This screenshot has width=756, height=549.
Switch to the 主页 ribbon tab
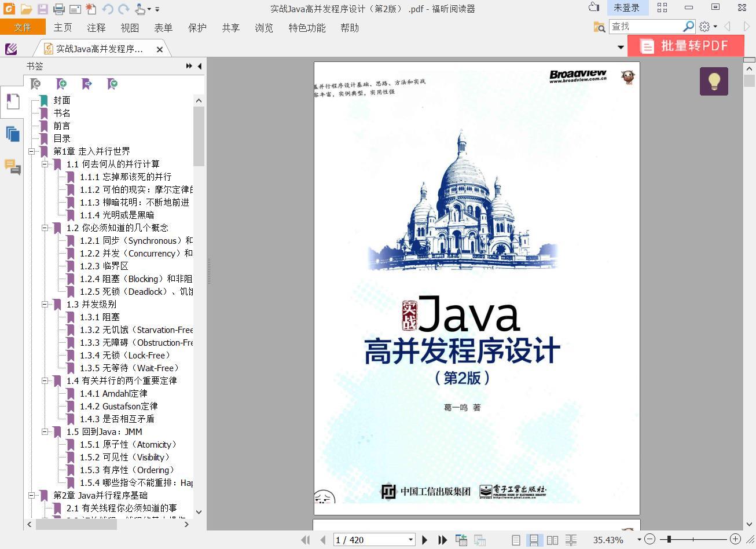pos(63,27)
